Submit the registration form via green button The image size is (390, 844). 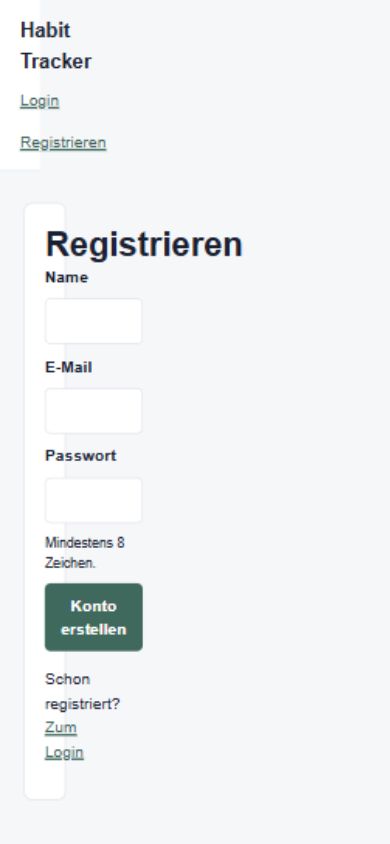pyautogui.click(x=94, y=617)
